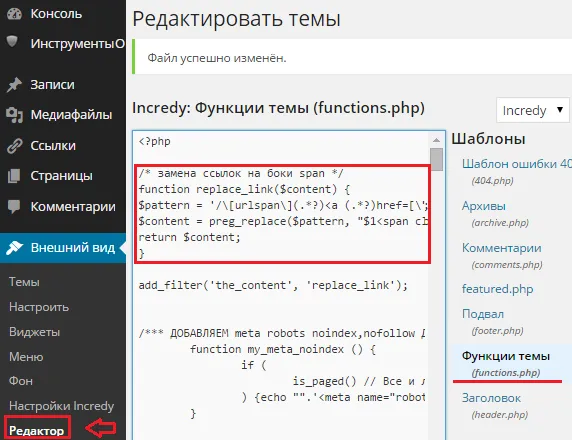Image resolution: width=572 pixels, height=440 pixels.
Task: Open Настройки Incredy submenu item
Action: 61,406
